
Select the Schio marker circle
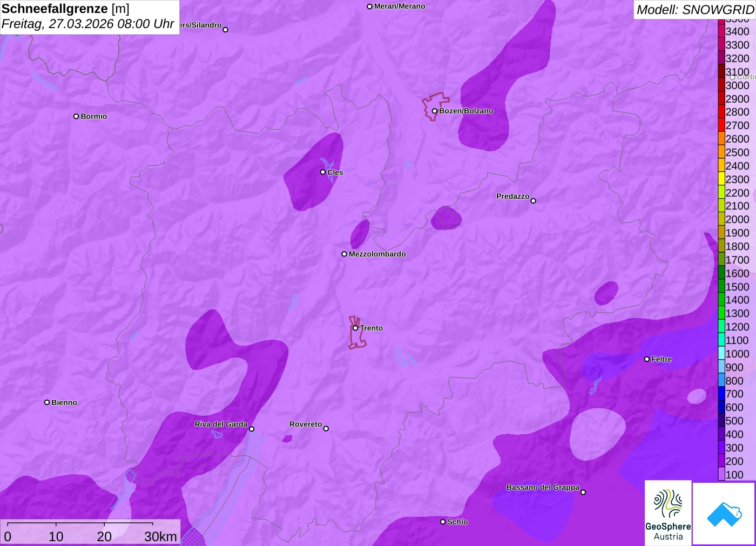coord(443,522)
